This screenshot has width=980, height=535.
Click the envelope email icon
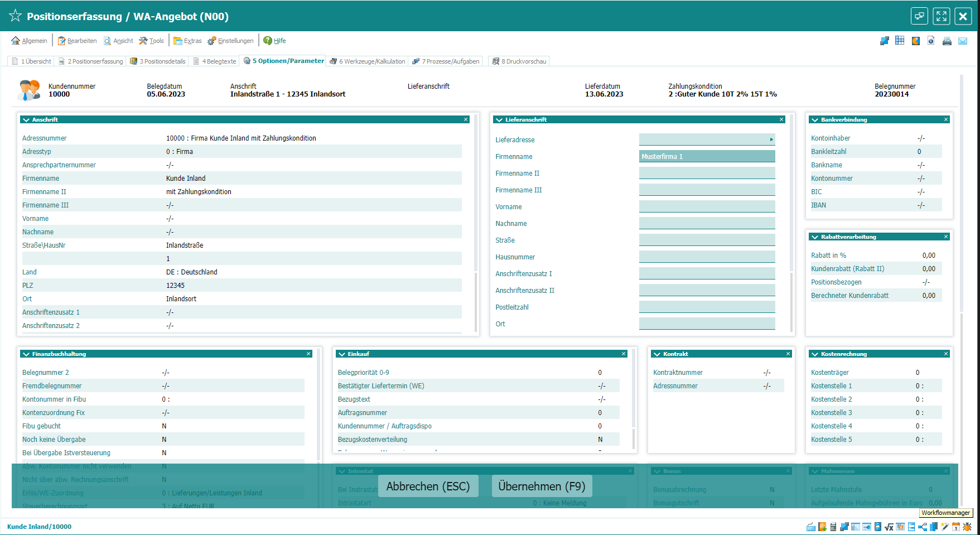coord(963,41)
